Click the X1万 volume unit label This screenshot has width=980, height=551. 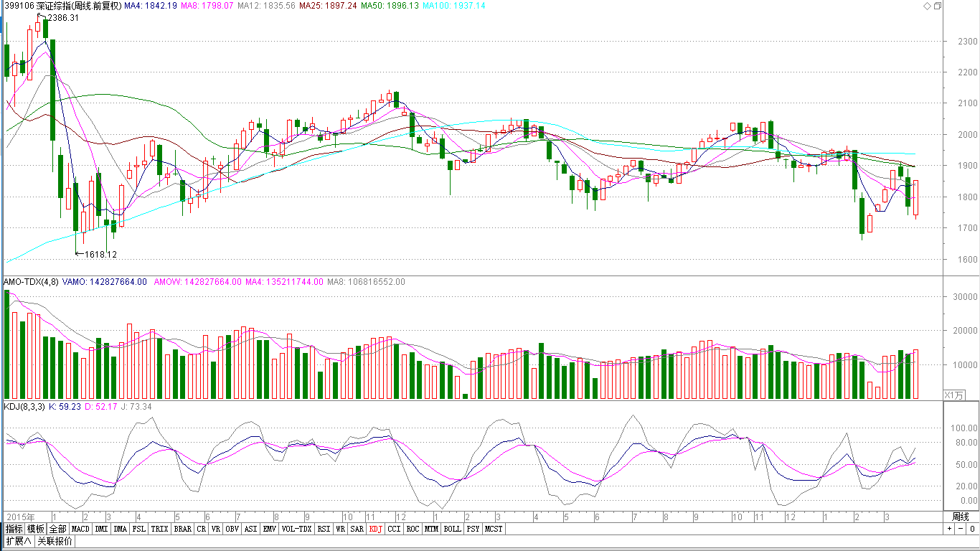click(x=954, y=395)
